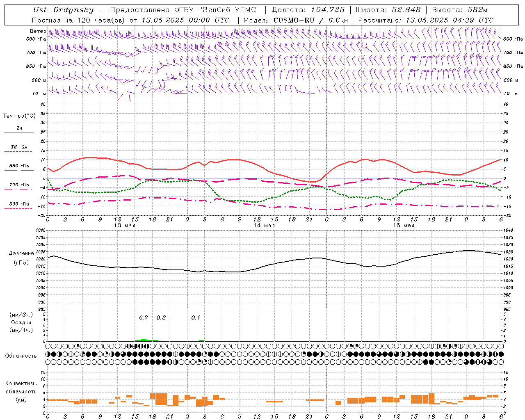
Task: Select the Высота: 582м field
Action: pos(460,10)
